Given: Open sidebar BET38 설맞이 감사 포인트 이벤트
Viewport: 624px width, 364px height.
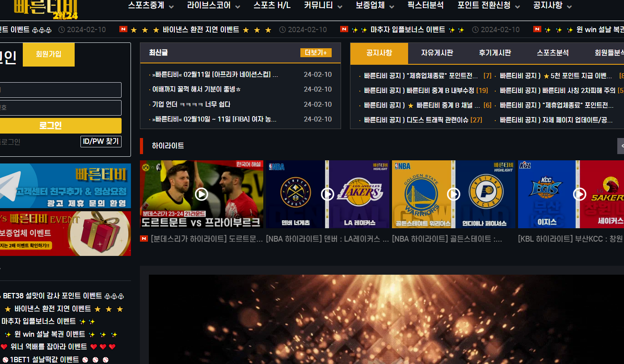Looking at the screenshot, I should pos(52,296).
